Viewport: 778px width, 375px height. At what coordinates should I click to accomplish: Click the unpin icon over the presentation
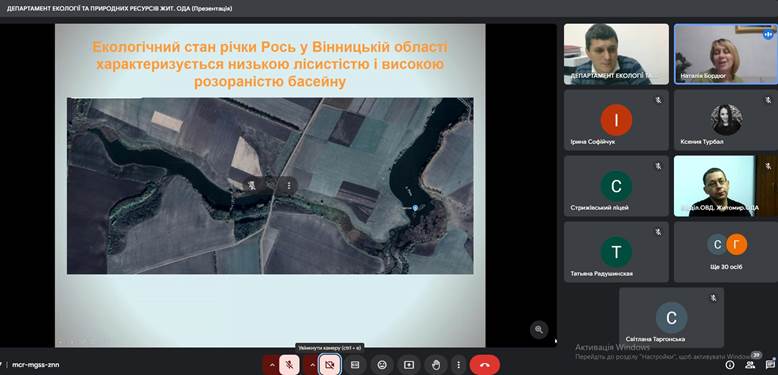pos(252,186)
